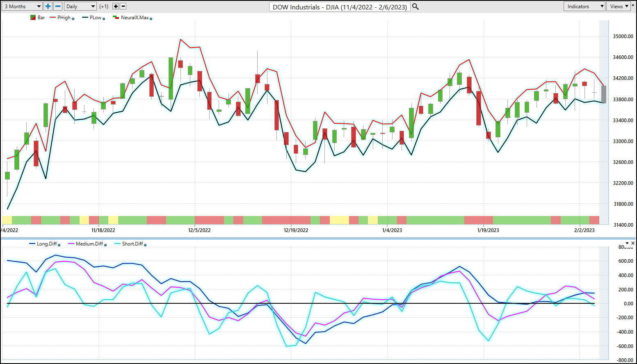
Task: Click the dot next to Long.Diff legend
Action: (x=59, y=245)
